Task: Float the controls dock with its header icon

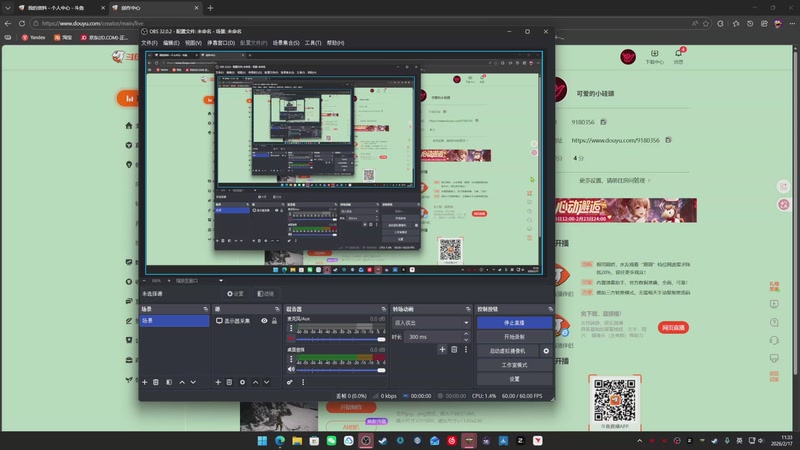Action: pyautogui.click(x=550, y=309)
